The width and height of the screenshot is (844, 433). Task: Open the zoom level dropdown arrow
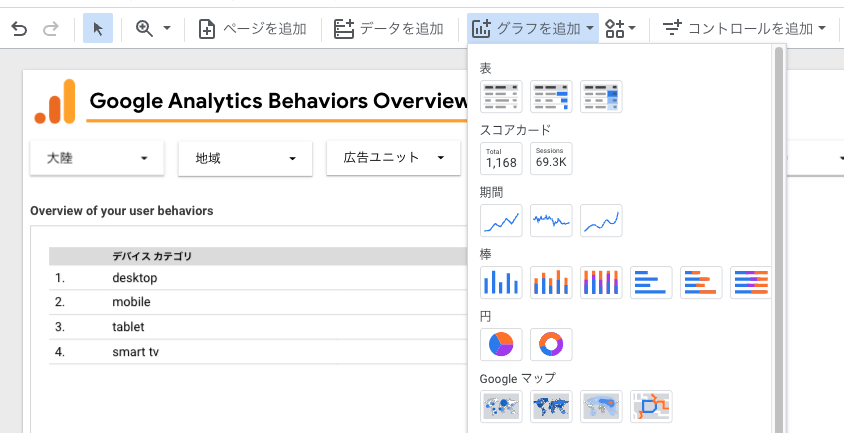click(167, 28)
